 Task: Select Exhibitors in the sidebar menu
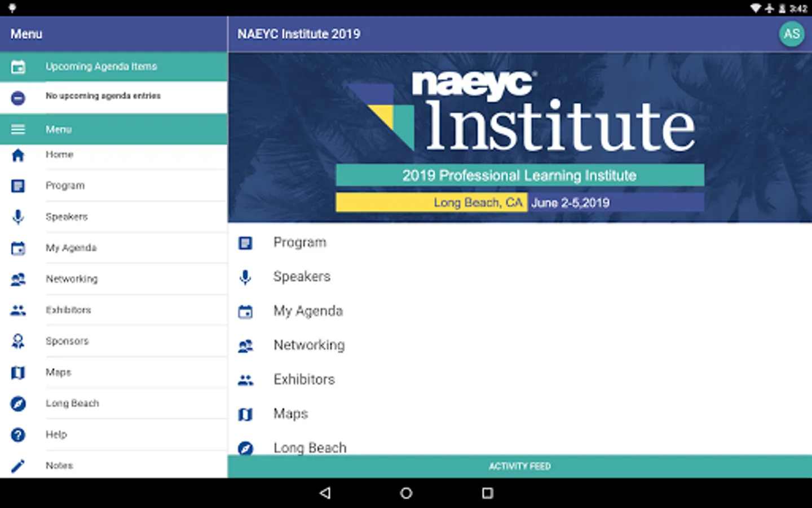coord(113,310)
